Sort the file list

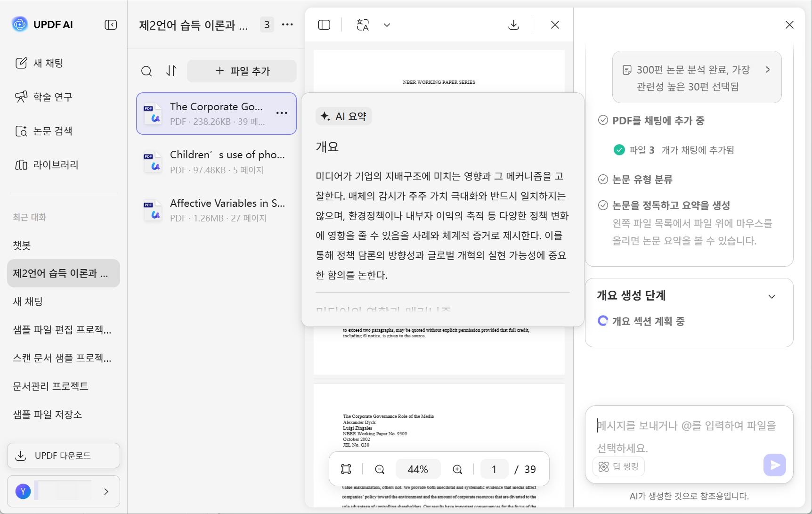[x=171, y=71]
